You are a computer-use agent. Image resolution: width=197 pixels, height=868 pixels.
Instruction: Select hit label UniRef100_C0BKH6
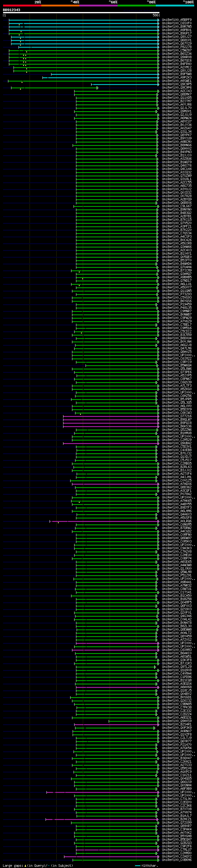click(177, 860)
